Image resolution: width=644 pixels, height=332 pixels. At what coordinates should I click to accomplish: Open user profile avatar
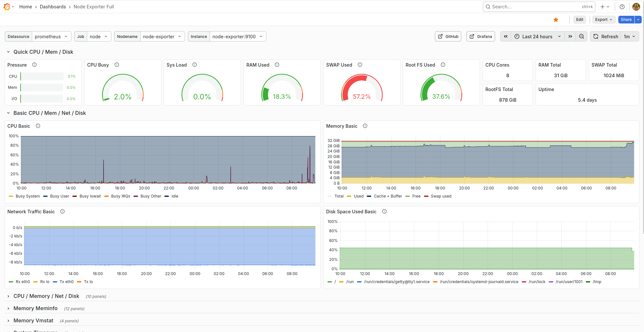636,7
